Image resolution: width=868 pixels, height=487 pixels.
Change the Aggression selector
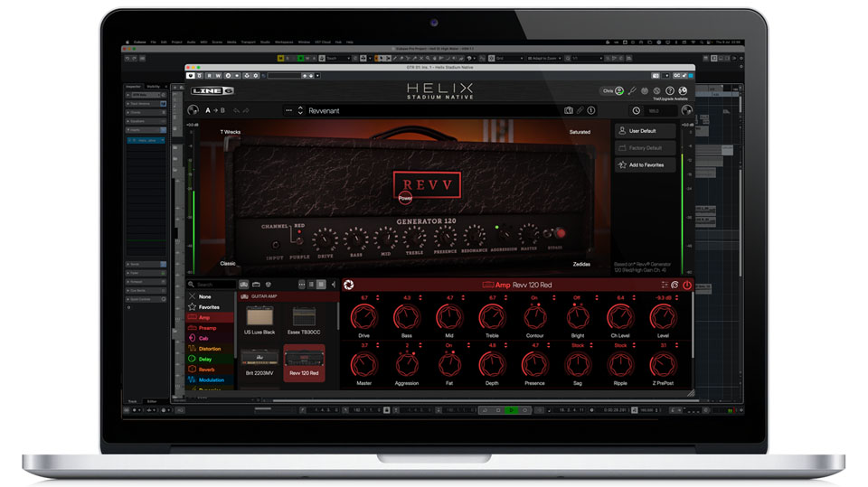(407, 365)
